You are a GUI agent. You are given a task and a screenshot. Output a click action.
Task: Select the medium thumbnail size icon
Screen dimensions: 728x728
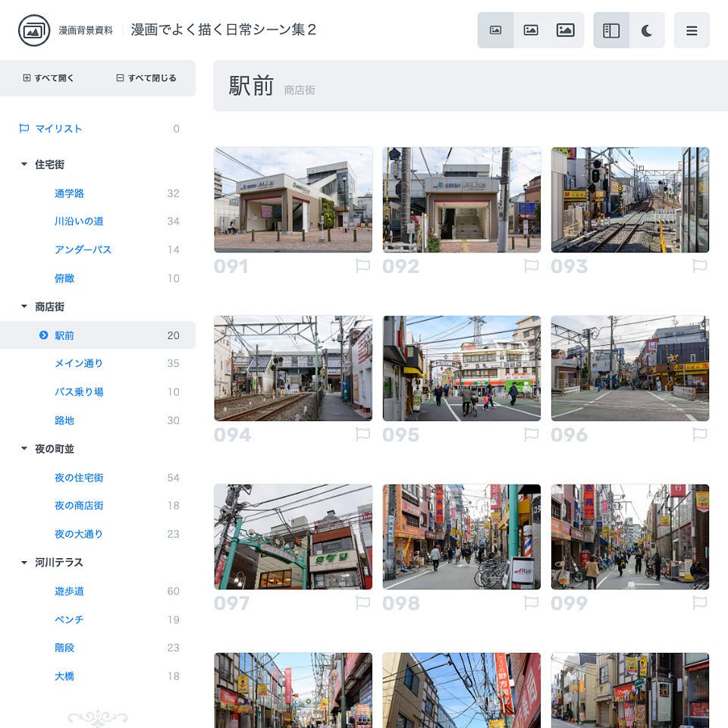click(531, 30)
